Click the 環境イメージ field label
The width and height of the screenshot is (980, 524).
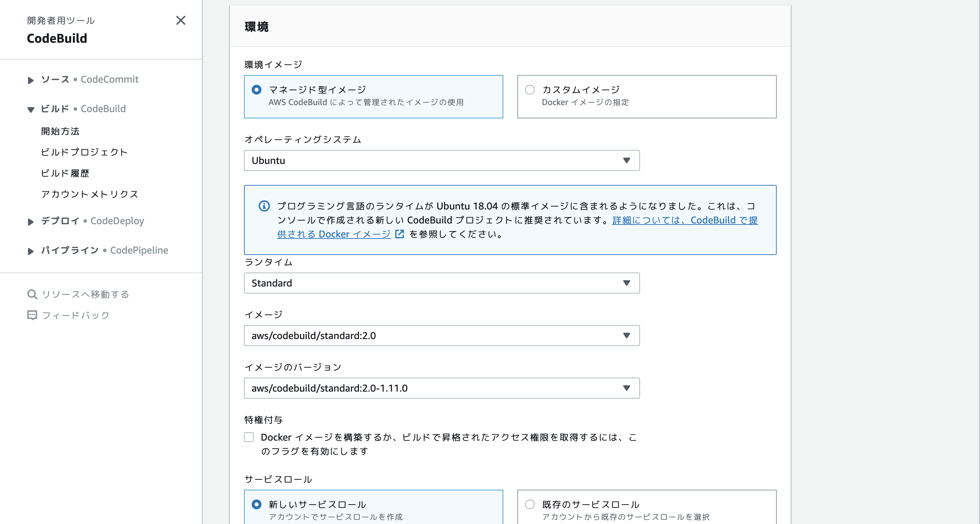[x=273, y=65]
